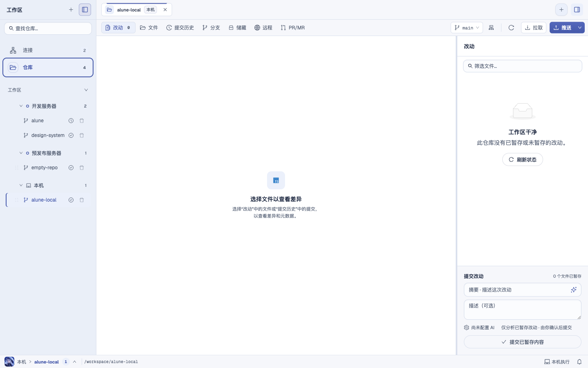The image size is (588, 368).
Task: Delete the alune-local entry
Action: [x=82, y=200]
